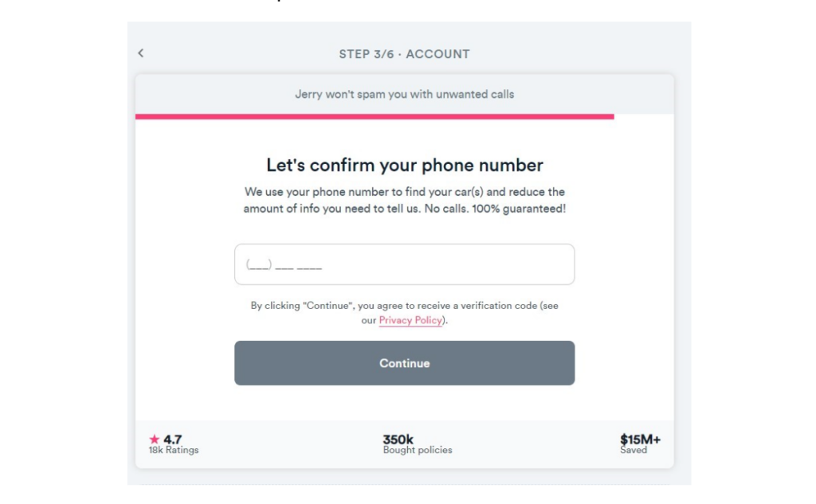This screenshot has width=816, height=504.
Task: Click the pink progress bar
Action: click(375, 116)
